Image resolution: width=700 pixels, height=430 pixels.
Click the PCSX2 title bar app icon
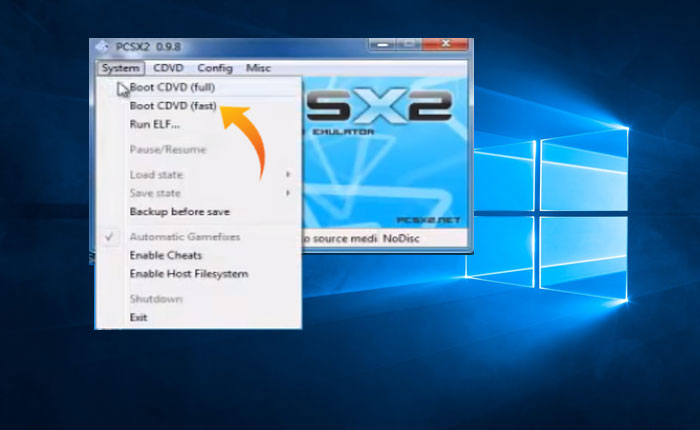pyautogui.click(x=102, y=46)
